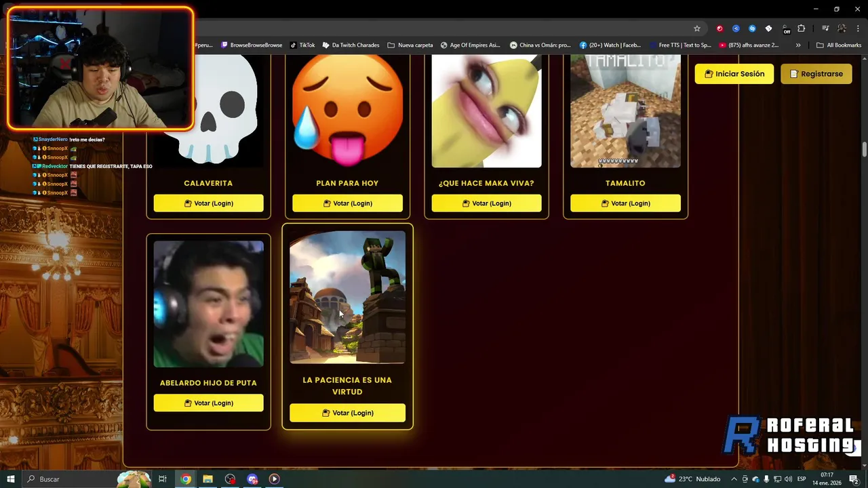Open Task View in the taskbar
This screenshot has height=488, width=868.
click(x=163, y=479)
